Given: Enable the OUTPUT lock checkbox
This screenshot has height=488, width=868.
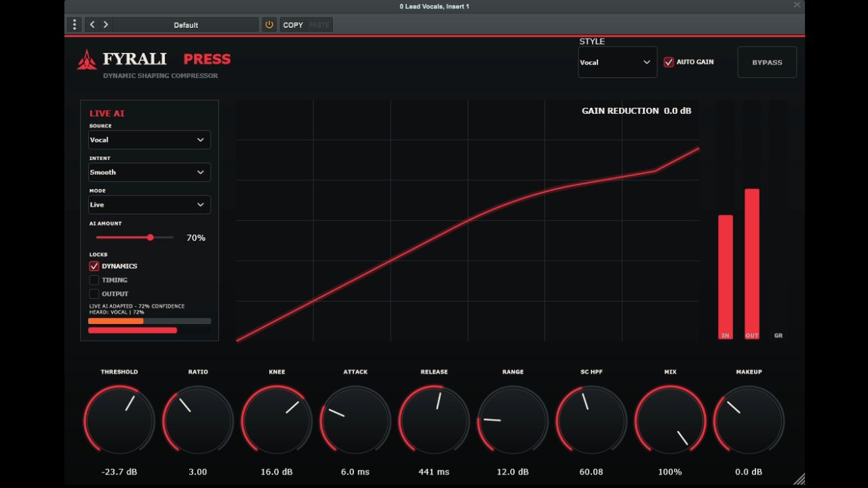Looking at the screenshot, I should [94, 294].
